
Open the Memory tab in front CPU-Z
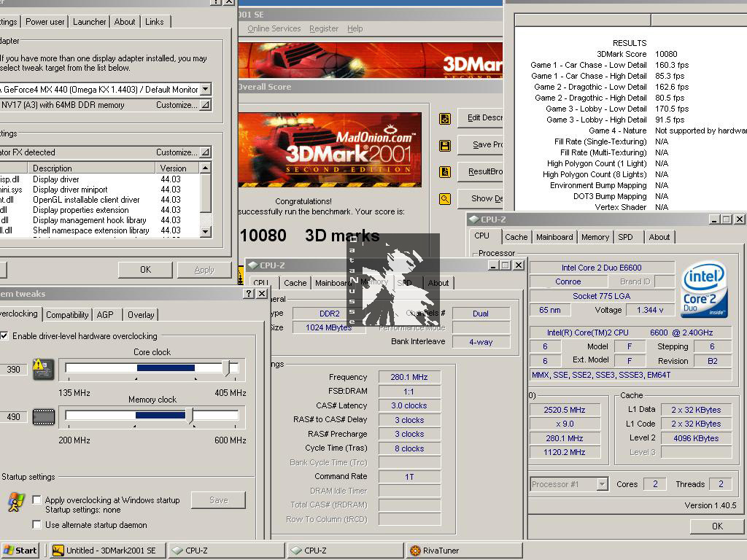(x=595, y=237)
